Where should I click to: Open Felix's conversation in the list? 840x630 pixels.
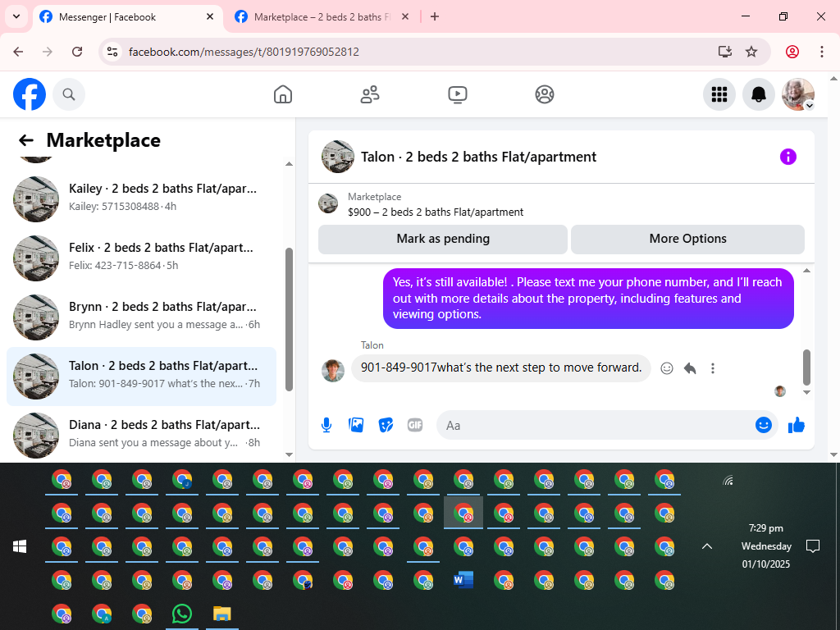pyautogui.click(x=141, y=258)
